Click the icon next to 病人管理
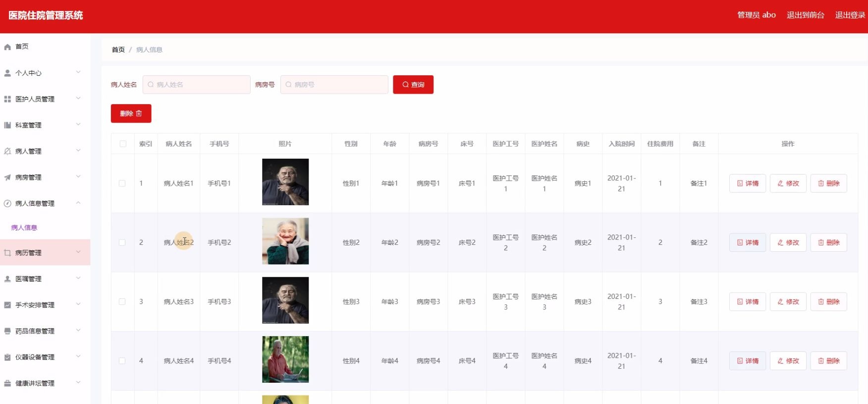 [x=7, y=151]
